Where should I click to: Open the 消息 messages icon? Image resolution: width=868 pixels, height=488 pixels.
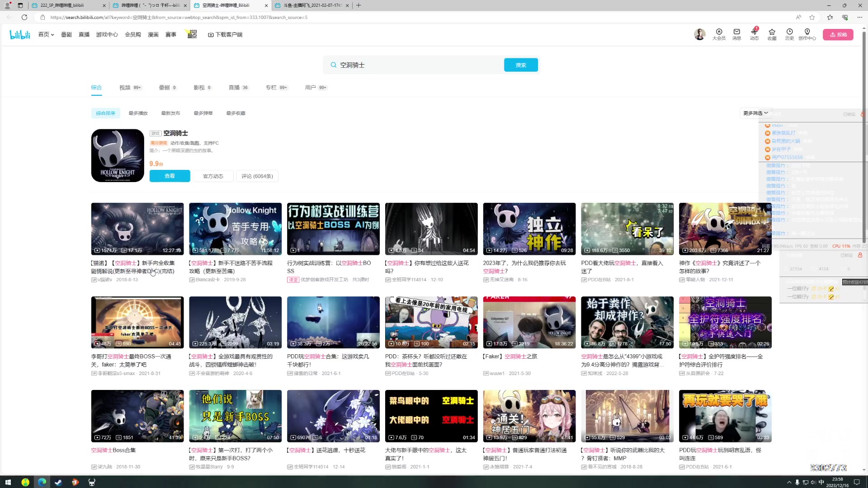(x=736, y=34)
